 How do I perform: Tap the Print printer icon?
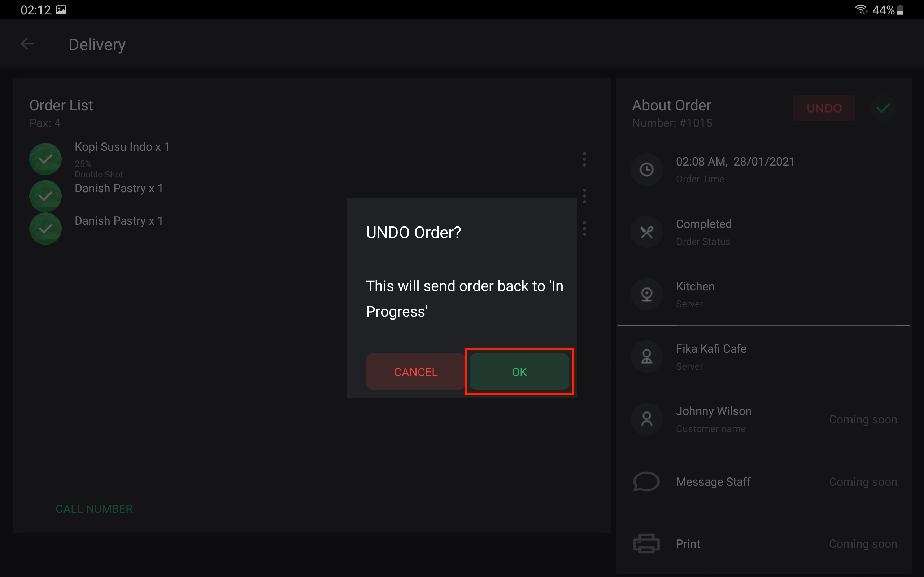pyautogui.click(x=646, y=543)
